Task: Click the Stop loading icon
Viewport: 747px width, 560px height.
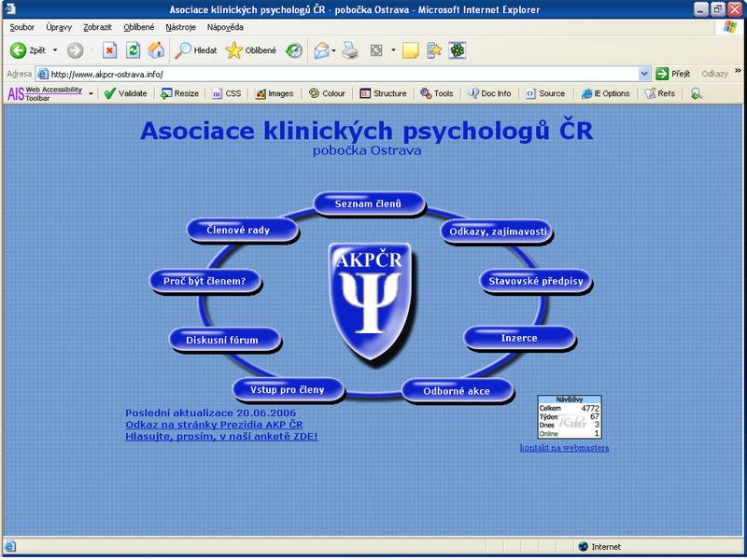Action: (109, 50)
